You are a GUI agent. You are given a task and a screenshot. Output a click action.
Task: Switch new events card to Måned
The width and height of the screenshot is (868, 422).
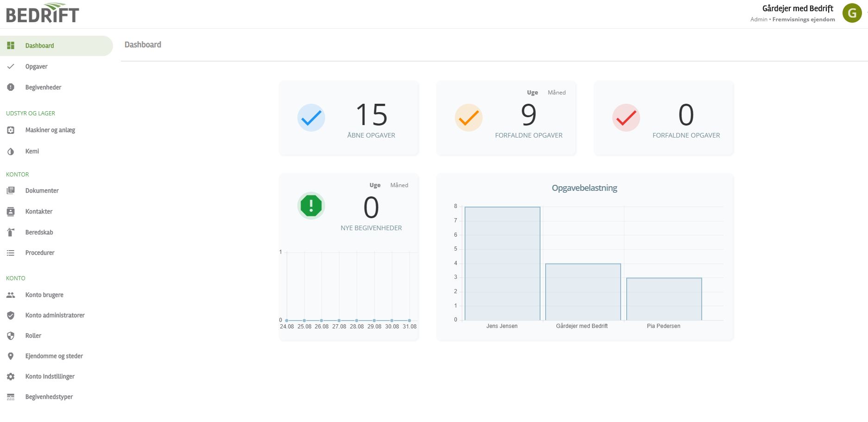tap(399, 185)
